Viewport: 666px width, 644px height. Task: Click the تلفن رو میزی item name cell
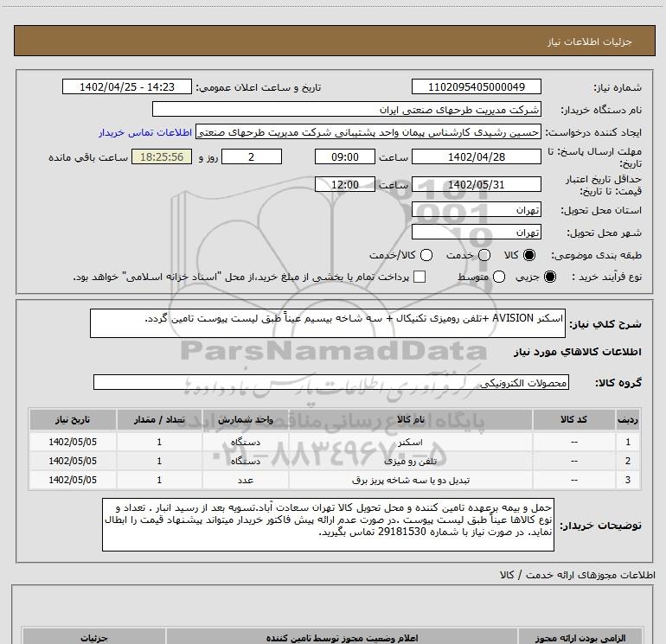pos(410,461)
